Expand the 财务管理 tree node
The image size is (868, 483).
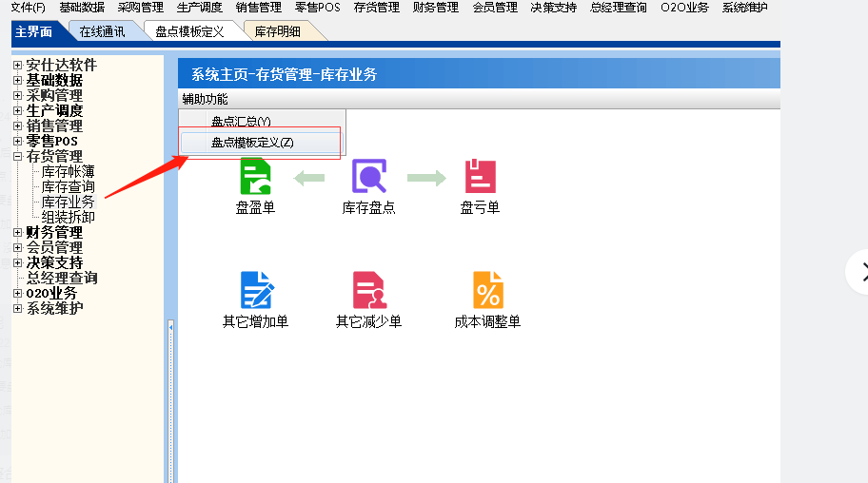(x=18, y=232)
